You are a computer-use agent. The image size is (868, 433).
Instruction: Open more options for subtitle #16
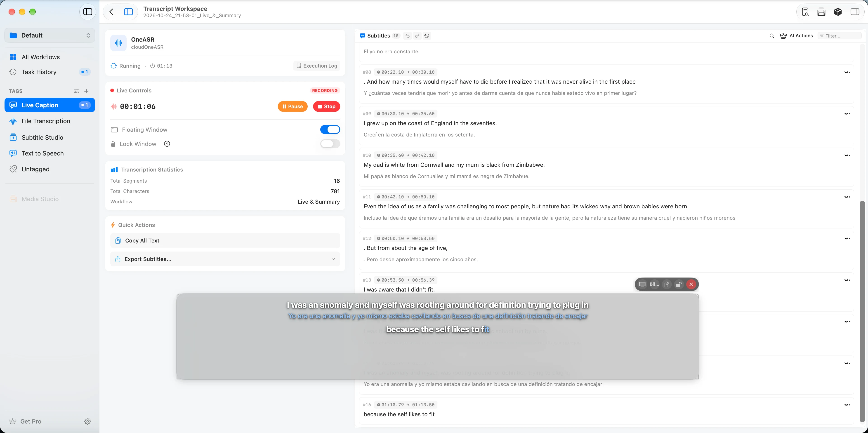847,405
